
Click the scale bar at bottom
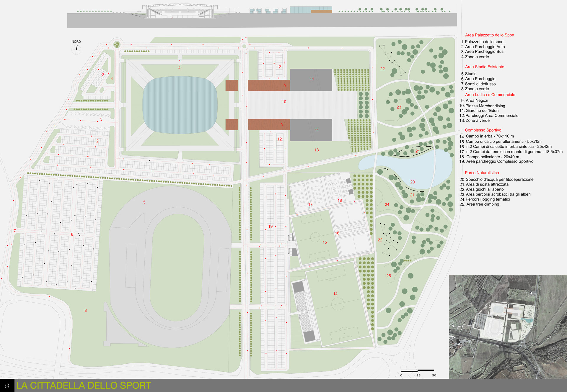(417, 370)
